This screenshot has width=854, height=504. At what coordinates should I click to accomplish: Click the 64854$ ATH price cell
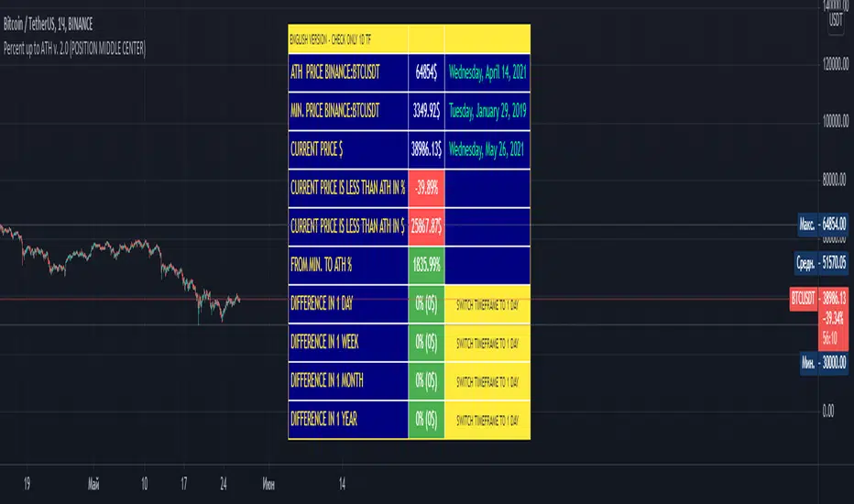425,71
